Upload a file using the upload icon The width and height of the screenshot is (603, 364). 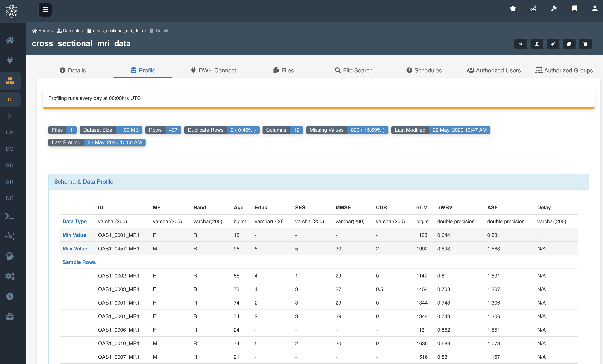point(537,44)
